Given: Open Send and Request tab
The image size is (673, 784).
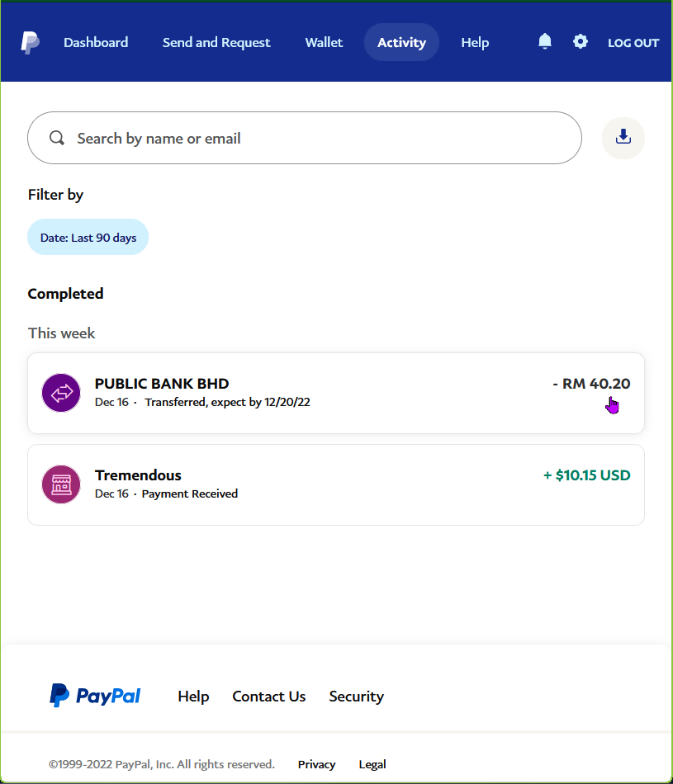Looking at the screenshot, I should (x=216, y=42).
